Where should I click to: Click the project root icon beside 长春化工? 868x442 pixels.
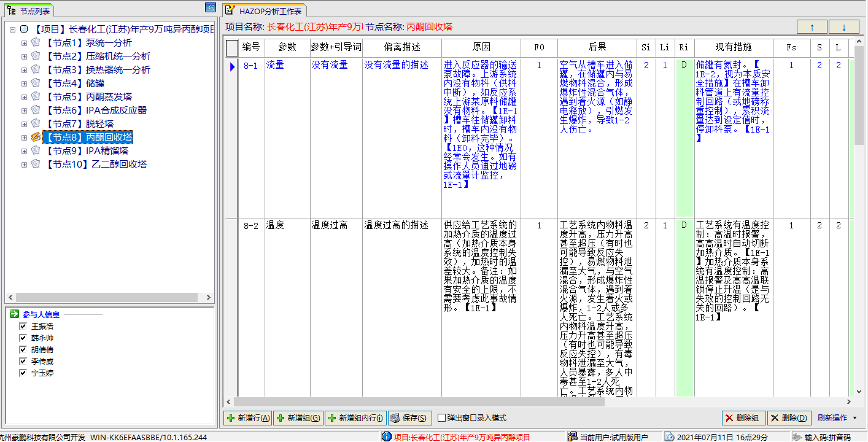pyautogui.click(x=24, y=29)
